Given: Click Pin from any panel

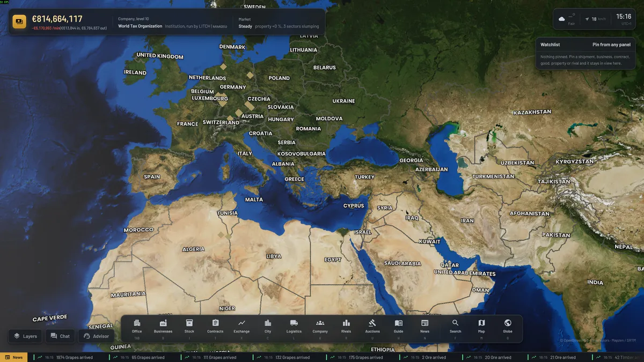Looking at the screenshot, I should click(611, 45).
